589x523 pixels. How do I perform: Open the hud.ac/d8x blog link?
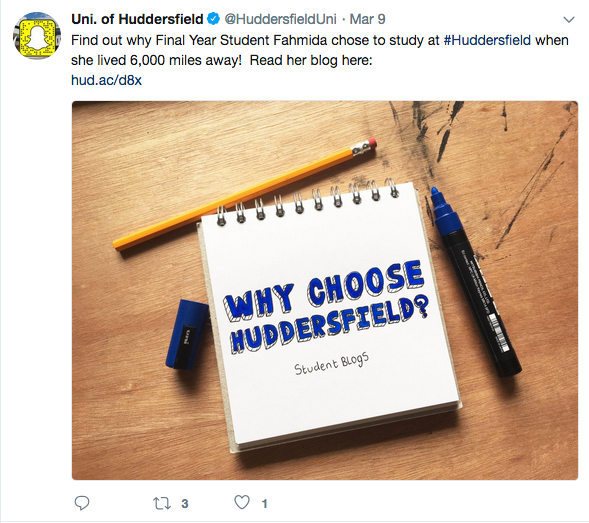pos(106,80)
